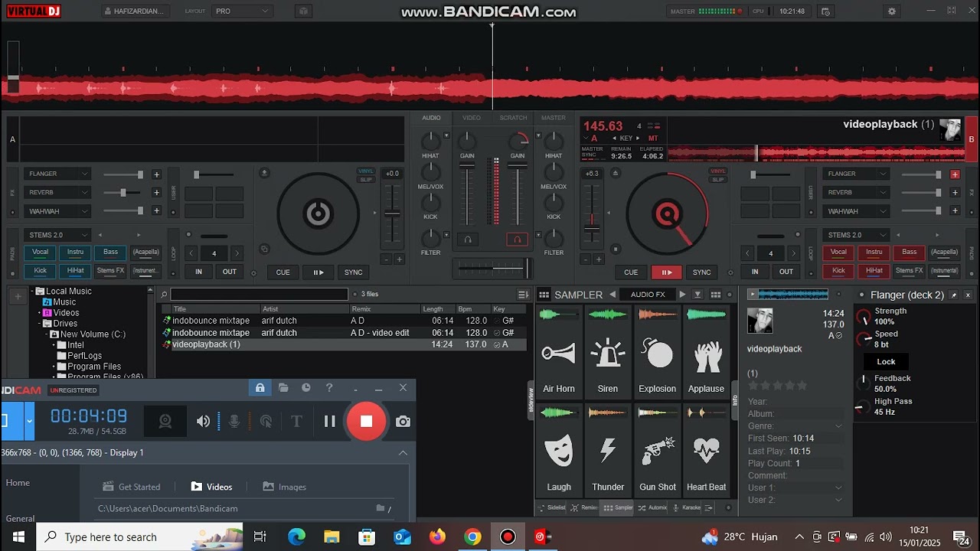The height and width of the screenshot is (551, 980).
Task: Switch mixer to the VIDEO tab
Action: (472, 118)
